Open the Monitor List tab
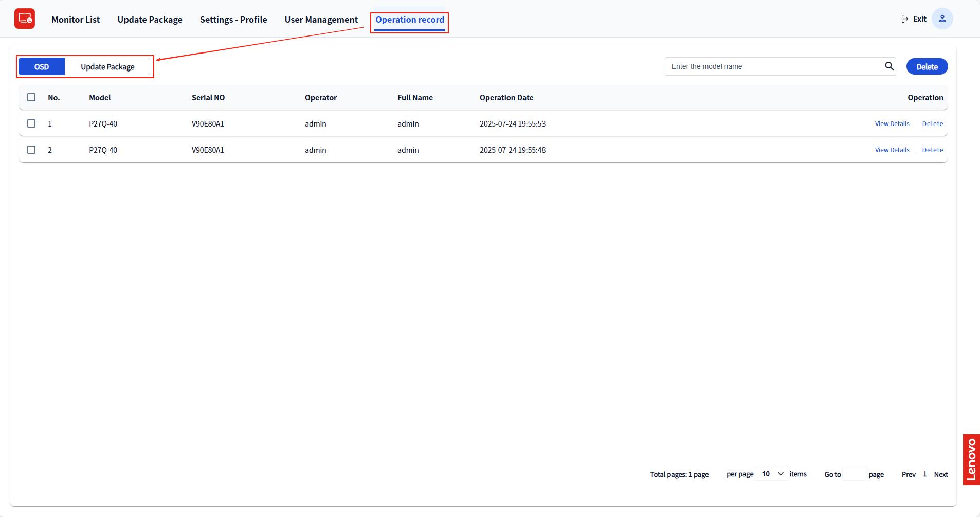 [76, 20]
